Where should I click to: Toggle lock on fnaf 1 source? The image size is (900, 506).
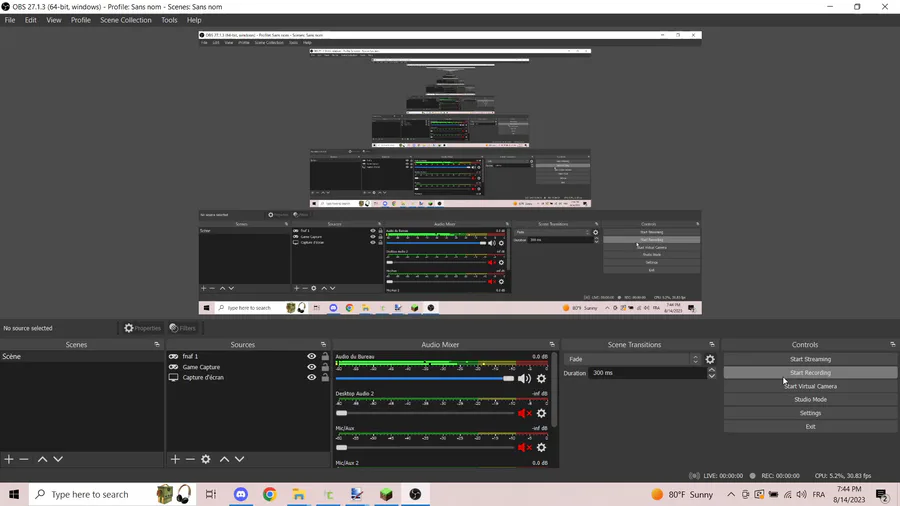[325, 356]
